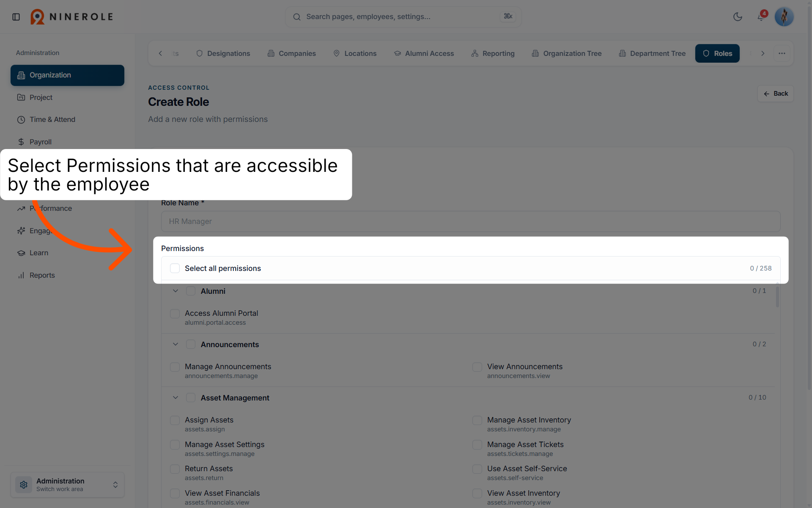Enable Manage Asset Inventory permission
Image resolution: width=812 pixels, height=508 pixels.
477,420
